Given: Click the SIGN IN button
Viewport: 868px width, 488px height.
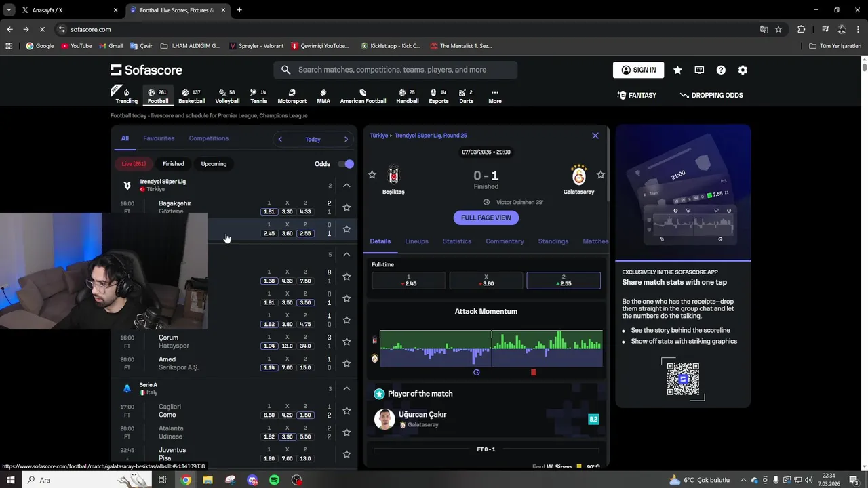Looking at the screenshot, I should coord(639,70).
